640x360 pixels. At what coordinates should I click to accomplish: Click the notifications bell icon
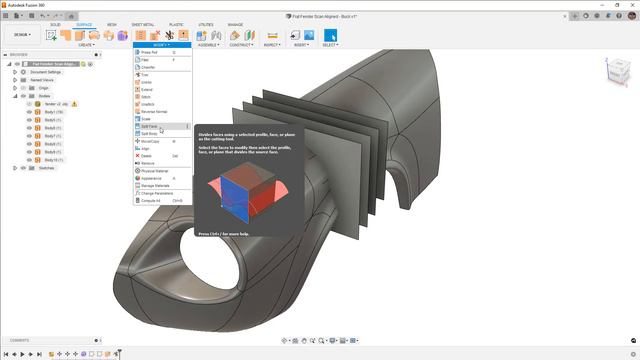608,16
